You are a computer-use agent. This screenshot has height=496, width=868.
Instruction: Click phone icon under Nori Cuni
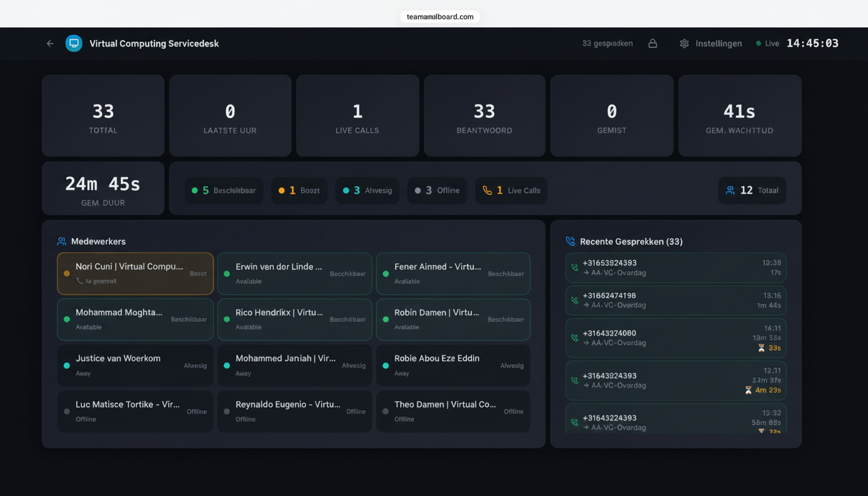[x=79, y=282]
